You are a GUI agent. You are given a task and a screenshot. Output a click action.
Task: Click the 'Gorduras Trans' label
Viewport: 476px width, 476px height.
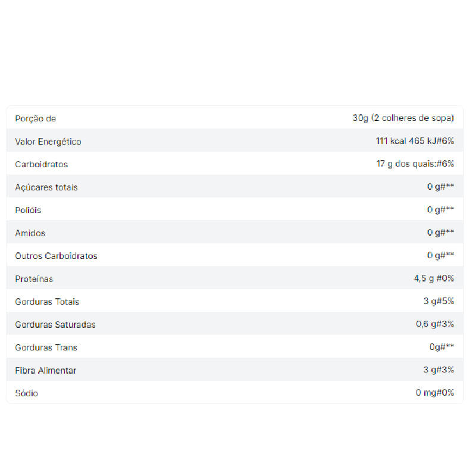coord(46,347)
